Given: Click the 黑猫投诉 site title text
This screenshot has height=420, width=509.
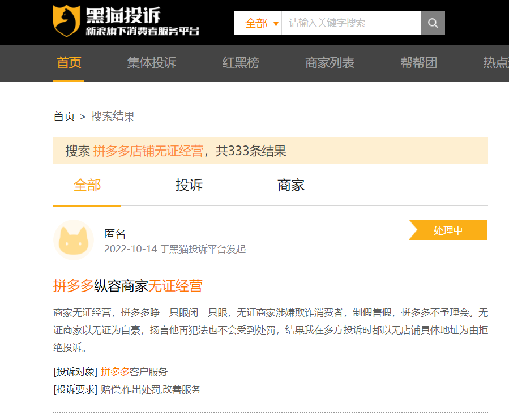Looking at the screenshot, I should coord(123,16).
